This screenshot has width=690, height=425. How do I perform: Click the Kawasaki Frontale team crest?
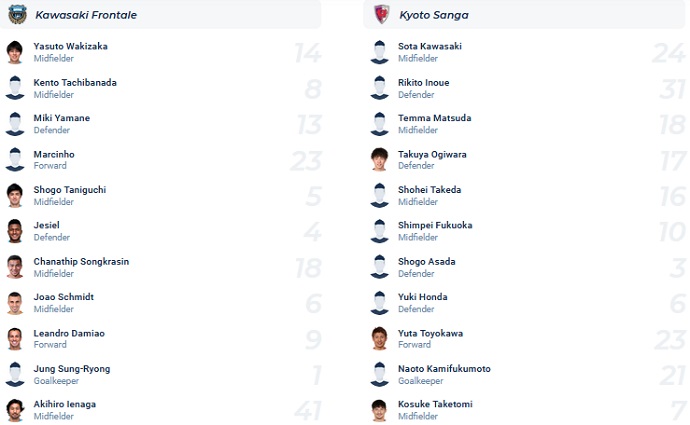click(x=17, y=15)
